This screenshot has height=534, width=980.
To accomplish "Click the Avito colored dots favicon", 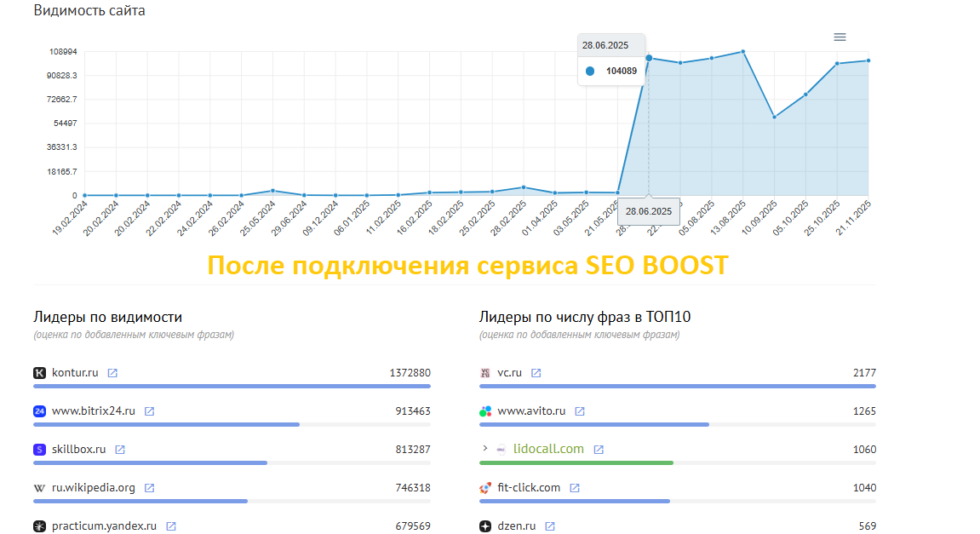I will (x=484, y=411).
